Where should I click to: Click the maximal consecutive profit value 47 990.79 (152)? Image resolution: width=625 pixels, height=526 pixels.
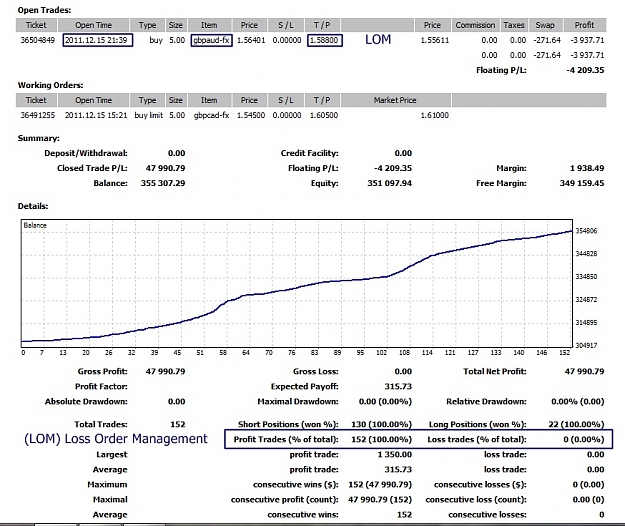[380, 500]
